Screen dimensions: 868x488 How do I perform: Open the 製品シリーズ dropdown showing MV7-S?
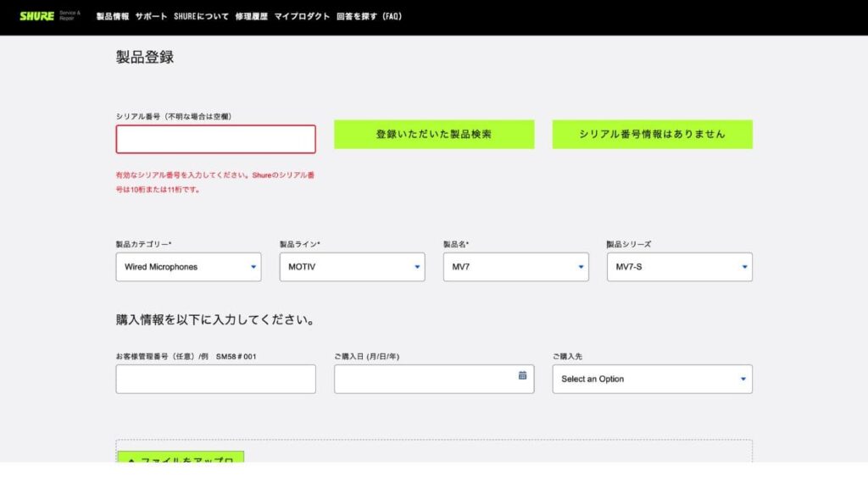[679, 267]
